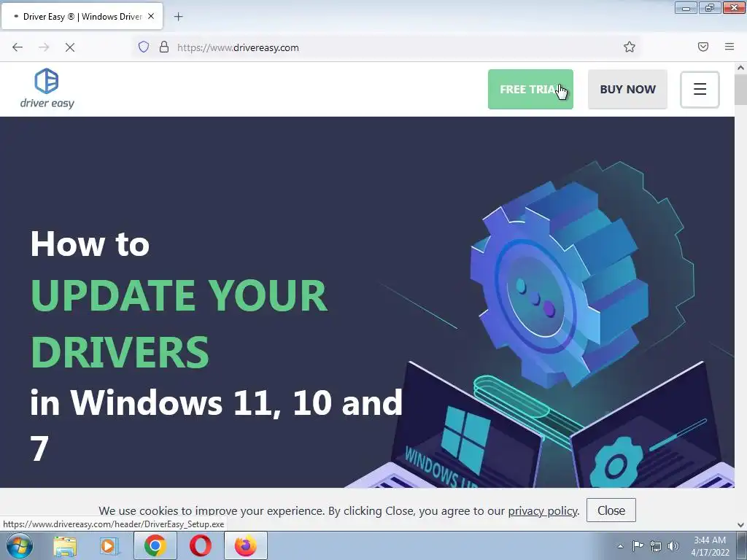
Task: Click the browser forward arrow
Action: pyautogui.click(x=44, y=47)
